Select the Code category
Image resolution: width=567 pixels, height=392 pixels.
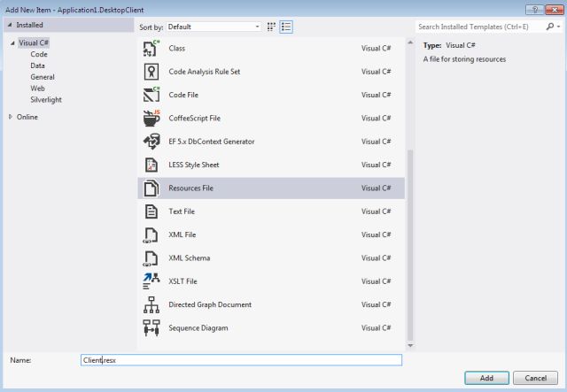point(39,54)
